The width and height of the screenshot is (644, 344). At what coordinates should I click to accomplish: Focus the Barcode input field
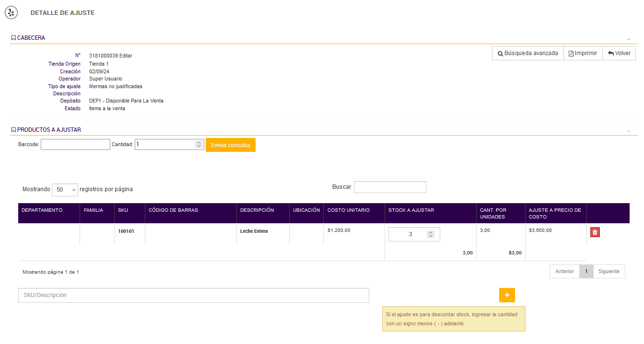pos(75,144)
